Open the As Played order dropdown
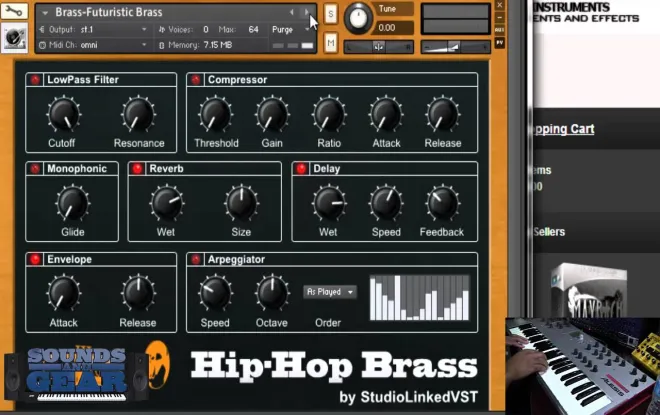The height and width of the screenshot is (415, 660). pos(330,292)
